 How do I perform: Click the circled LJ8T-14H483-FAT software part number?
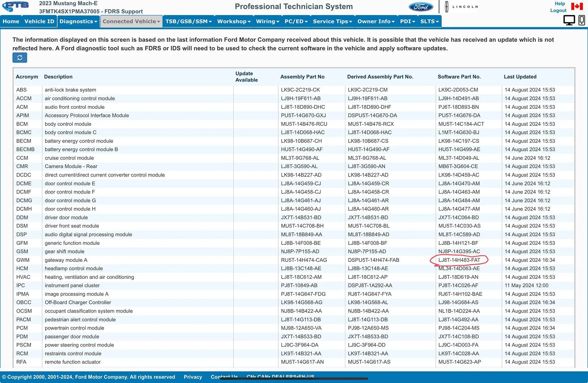(x=459, y=260)
